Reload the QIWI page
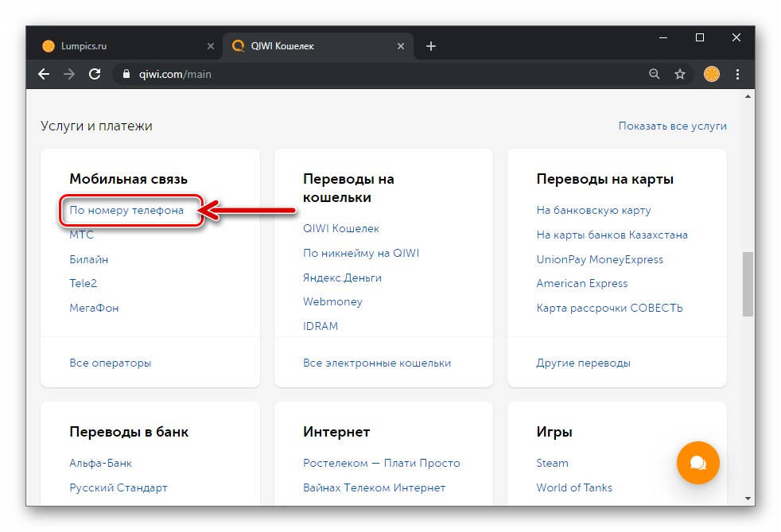 click(94, 74)
